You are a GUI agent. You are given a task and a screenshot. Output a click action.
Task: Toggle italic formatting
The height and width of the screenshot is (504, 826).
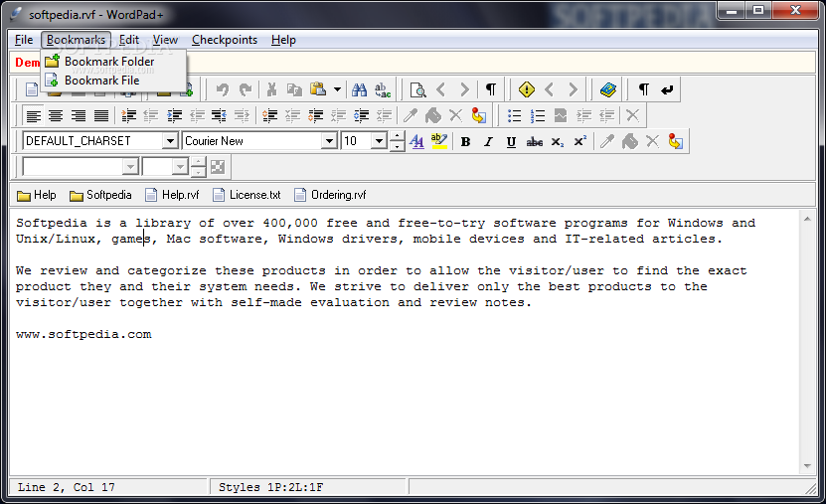[x=488, y=142]
